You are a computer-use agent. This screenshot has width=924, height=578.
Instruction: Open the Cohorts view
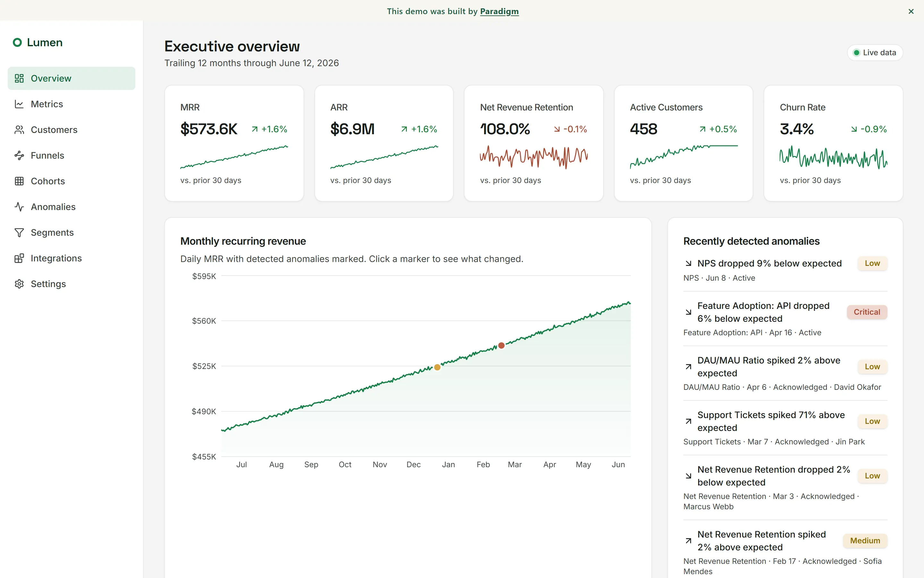pos(72,181)
